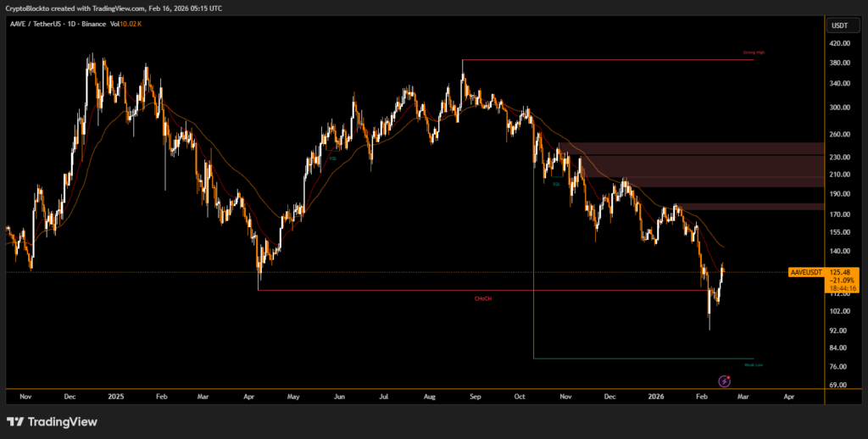Click the Strong High label
Image resolution: width=868 pixels, height=439 pixels.
point(754,53)
